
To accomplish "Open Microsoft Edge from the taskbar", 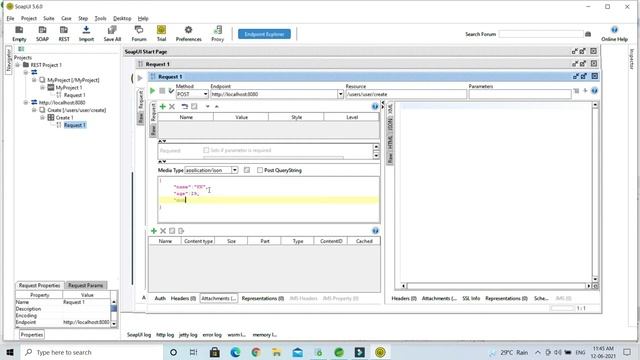I will pos(235,352).
